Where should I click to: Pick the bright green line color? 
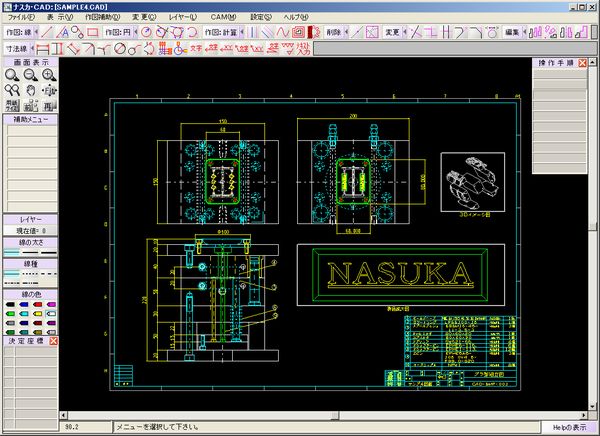tap(10, 314)
